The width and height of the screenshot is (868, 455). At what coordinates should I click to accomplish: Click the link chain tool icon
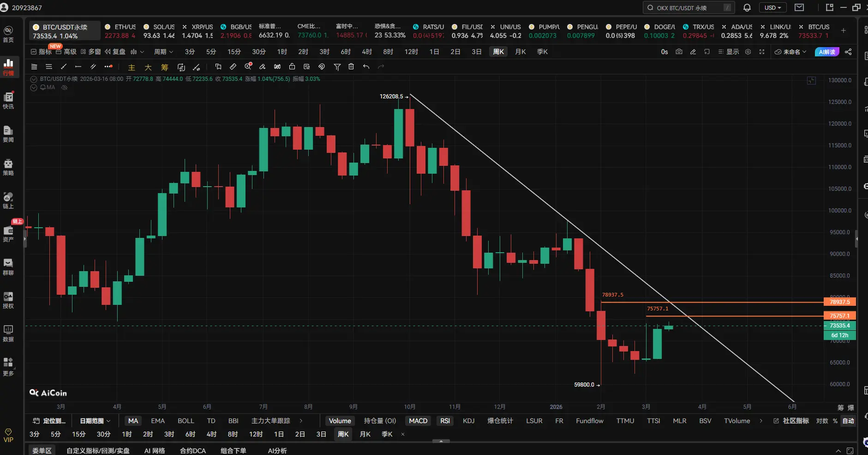[322, 67]
